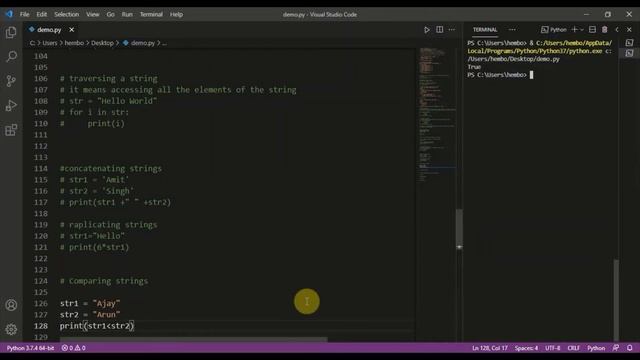
Task: Click the editor minimap overview
Action: click(437, 114)
